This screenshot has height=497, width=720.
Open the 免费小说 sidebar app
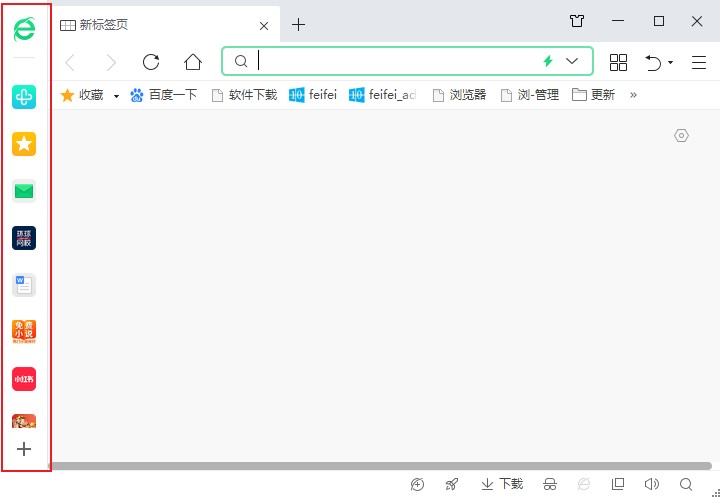point(24,332)
